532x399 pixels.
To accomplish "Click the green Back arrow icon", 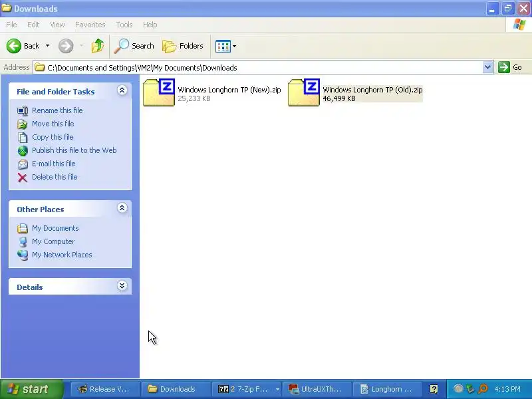I will pos(14,46).
